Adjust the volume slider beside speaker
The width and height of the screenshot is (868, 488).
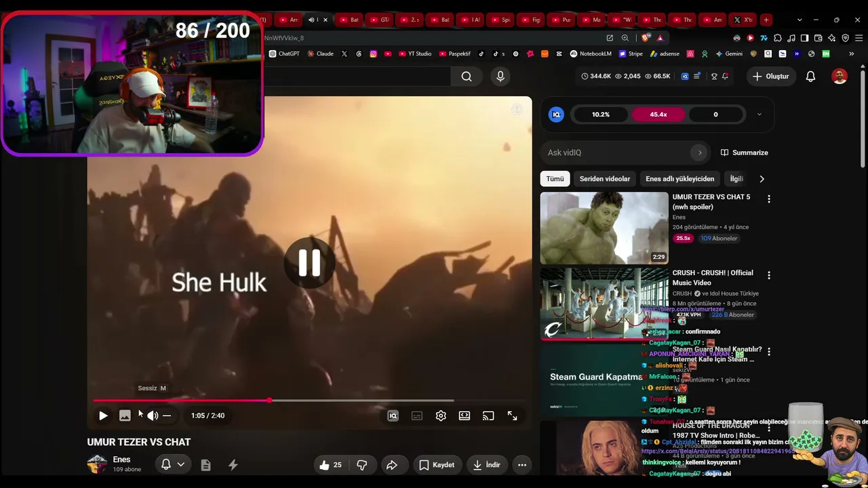(x=167, y=415)
